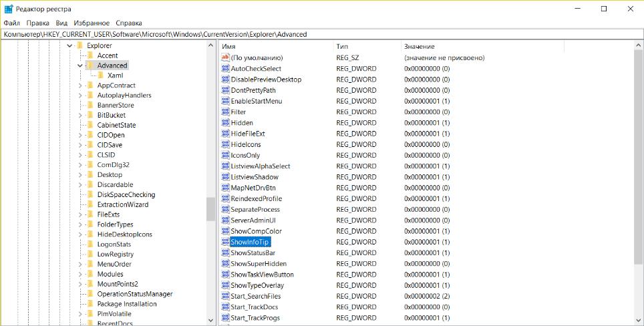The image size is (644, 326).
Task: Collapse the Explorer key in the tree
Action: pos(70,45)
